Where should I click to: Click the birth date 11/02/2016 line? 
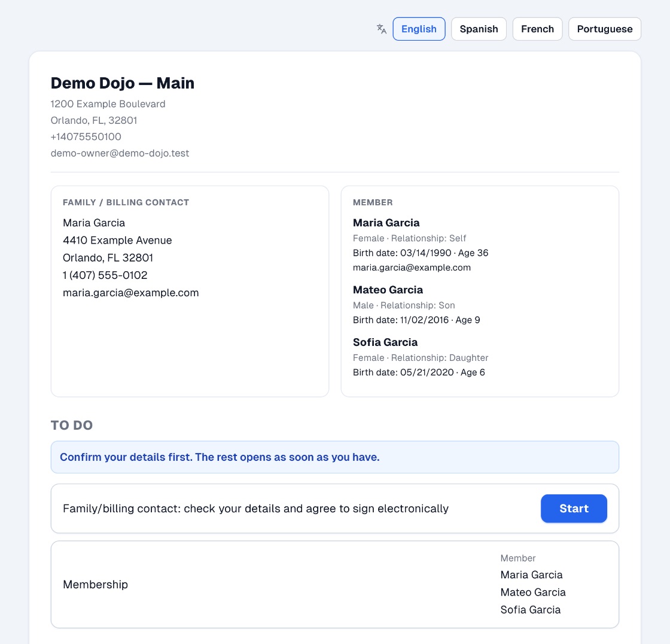click(416, 320)
